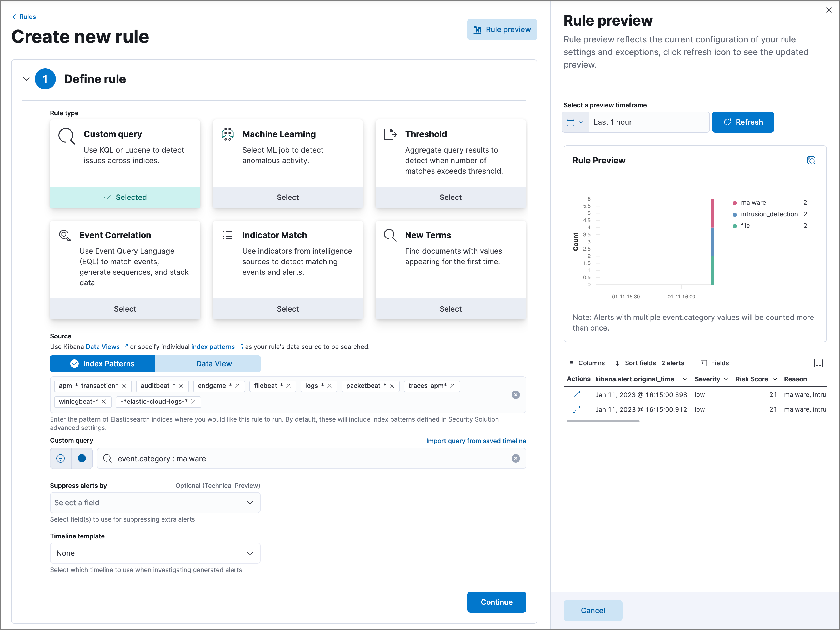This screenshot has height=630, width=840.
Task: Select the Threshold rule type
Action: click(x=450, y=197)
